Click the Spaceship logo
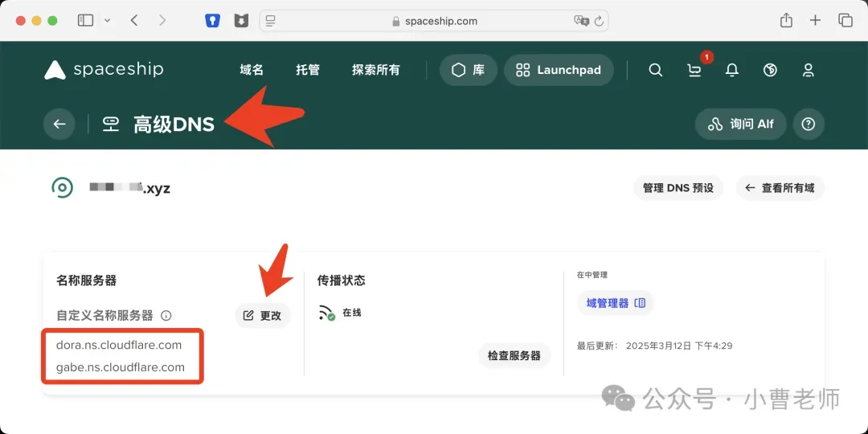Viewport: 868px width, 434px height. point(104,70)
